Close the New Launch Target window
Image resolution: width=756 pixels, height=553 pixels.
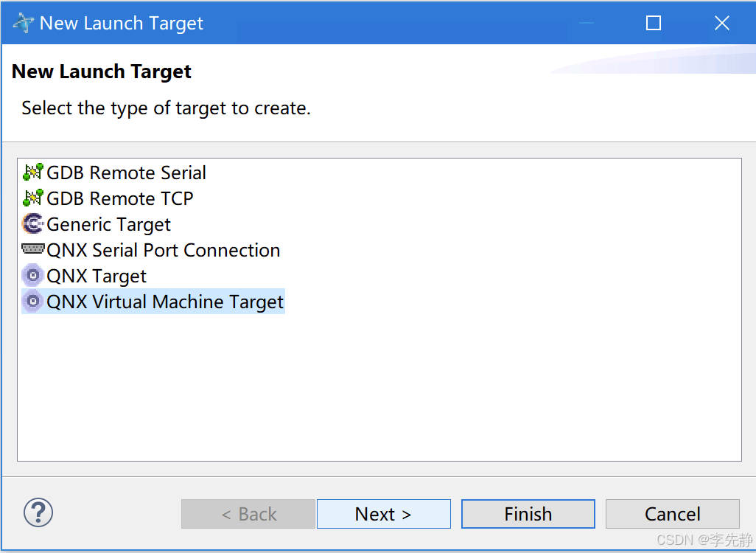click(x=722, y=23)
